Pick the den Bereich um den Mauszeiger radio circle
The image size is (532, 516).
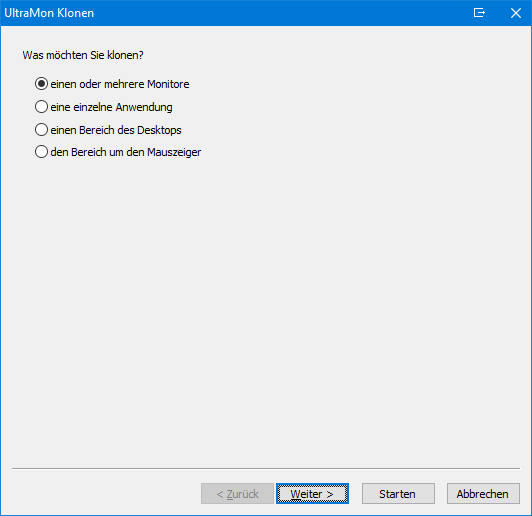coord(41,152)
